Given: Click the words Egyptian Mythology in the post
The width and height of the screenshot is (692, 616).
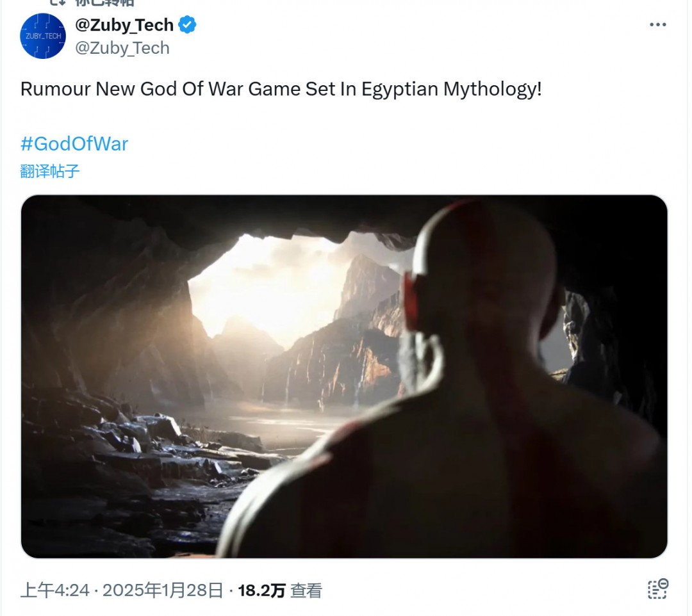Looking at the screenshot, I should tap(451, 90).
